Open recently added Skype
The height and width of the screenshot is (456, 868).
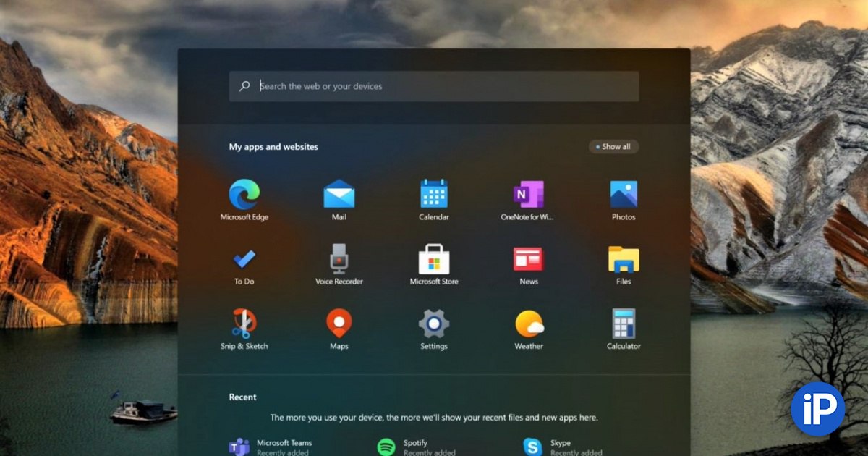[x=562, y=447]
